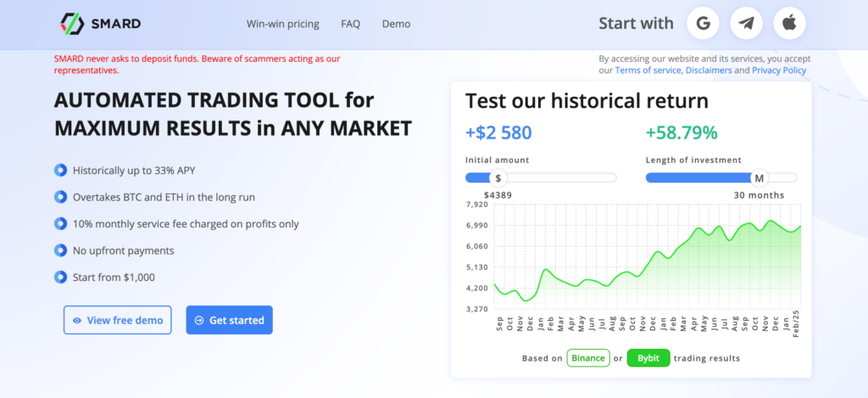Click the View free demo button
Viewport: 868px width, 398px height.
(x=117, y=320)
